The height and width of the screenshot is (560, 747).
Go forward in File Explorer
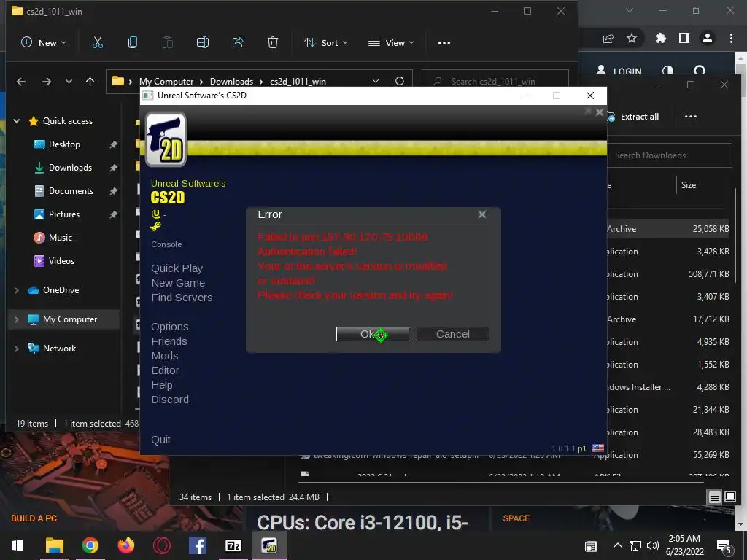click(x=46, y=82)
